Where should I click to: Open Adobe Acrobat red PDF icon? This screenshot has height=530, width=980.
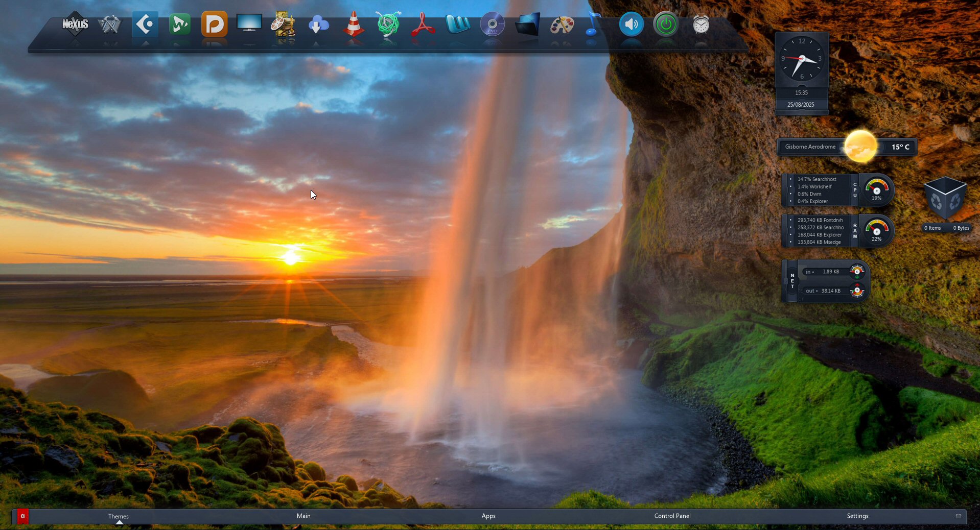point(423,25)
